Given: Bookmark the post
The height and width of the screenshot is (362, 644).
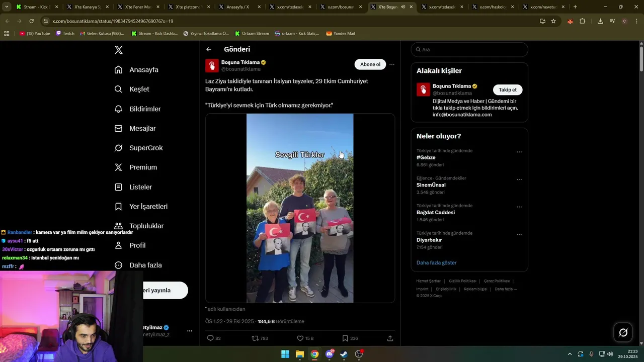Looking at the screenshot, I should (345, 338).
